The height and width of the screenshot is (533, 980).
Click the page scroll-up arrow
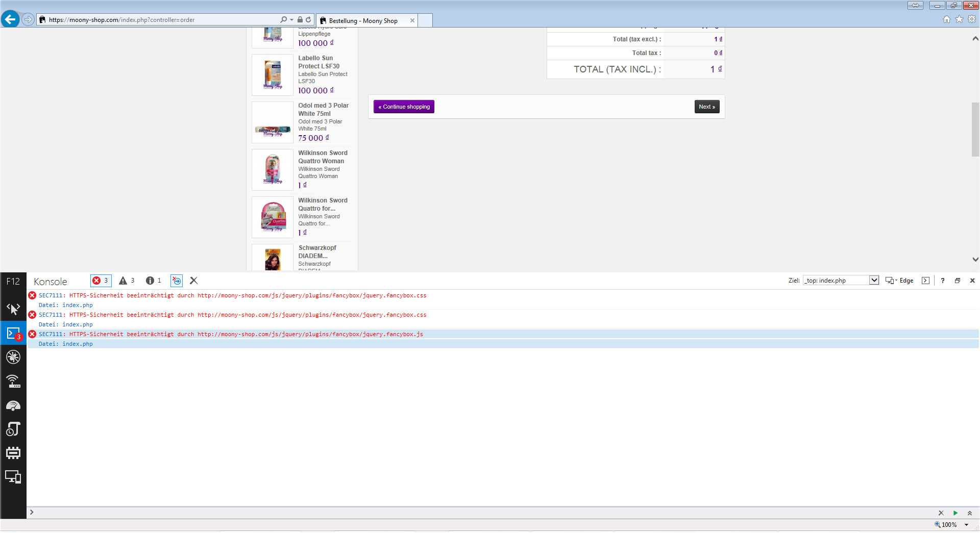pos(975,39)
